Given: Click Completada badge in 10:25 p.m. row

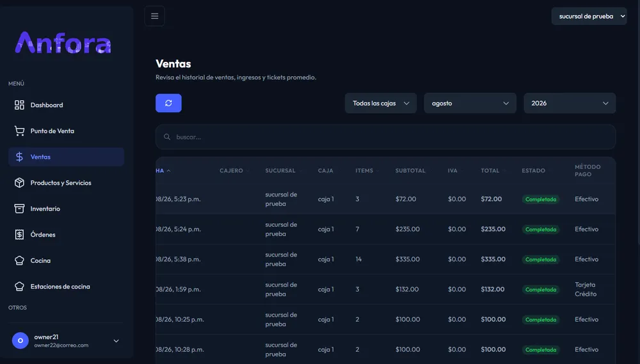Looking at the screenshot, I should (540, 319).
